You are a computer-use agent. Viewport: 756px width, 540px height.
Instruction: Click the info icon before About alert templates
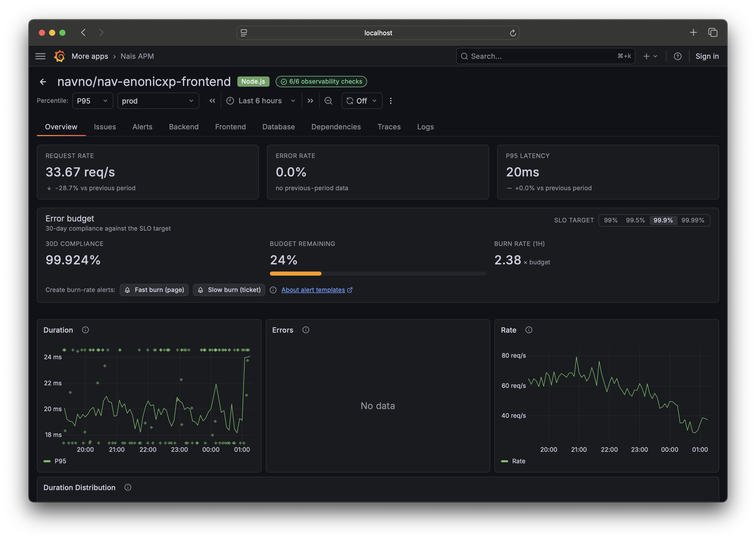click(273, 290)
